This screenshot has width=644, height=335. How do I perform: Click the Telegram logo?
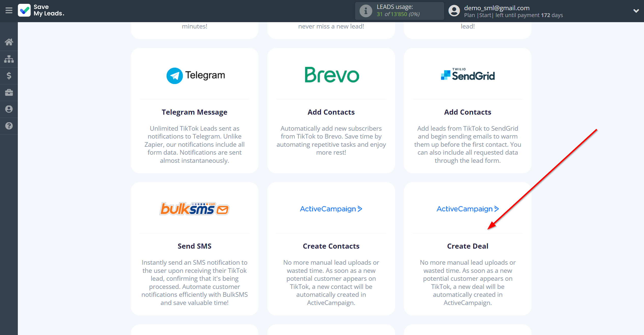pos(195,76)
